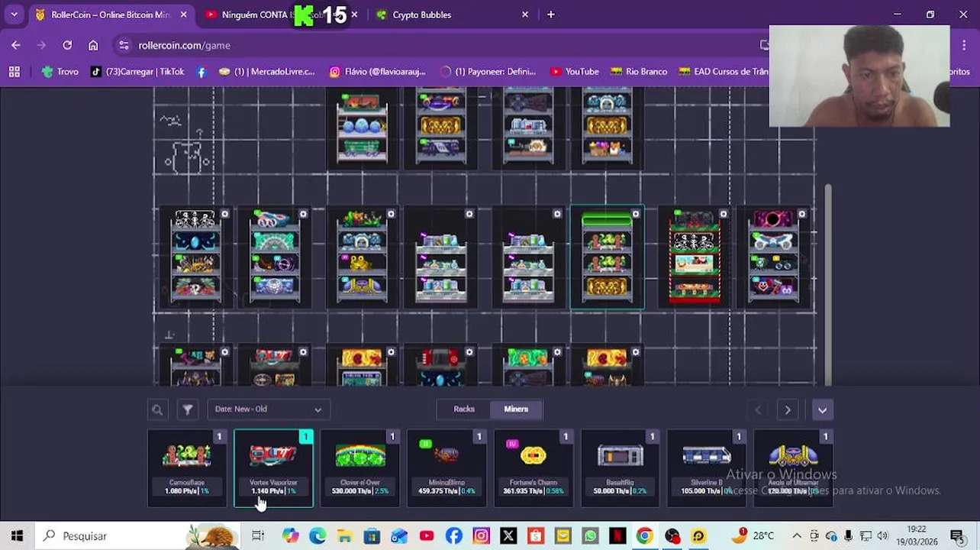The width and height of the screenshot is (980, 550).
Task: Open a new browser tab
Action: click(550, 15)
